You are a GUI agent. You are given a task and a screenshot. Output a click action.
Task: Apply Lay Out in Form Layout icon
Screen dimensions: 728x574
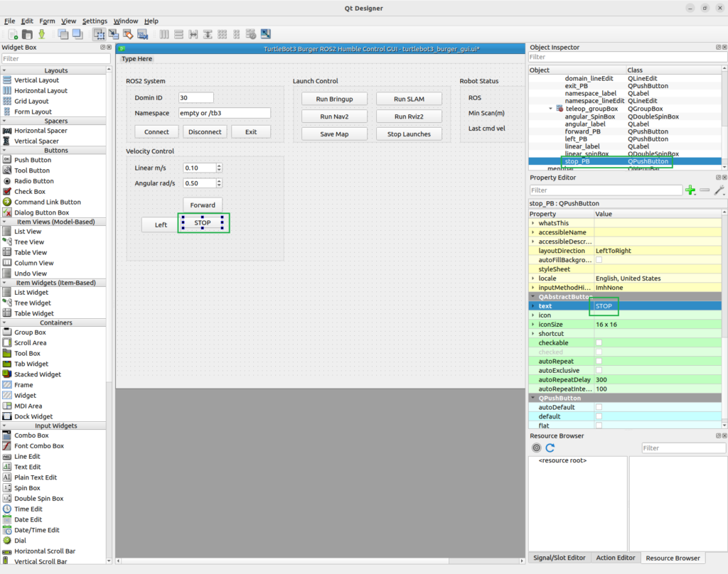pos(237,34)
